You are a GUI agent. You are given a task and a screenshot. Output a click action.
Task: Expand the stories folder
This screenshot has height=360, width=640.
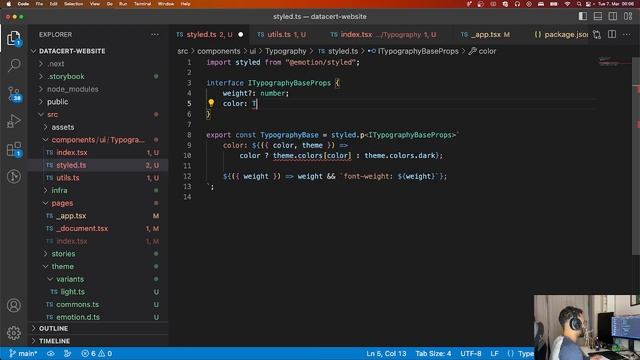pos(63,253)
